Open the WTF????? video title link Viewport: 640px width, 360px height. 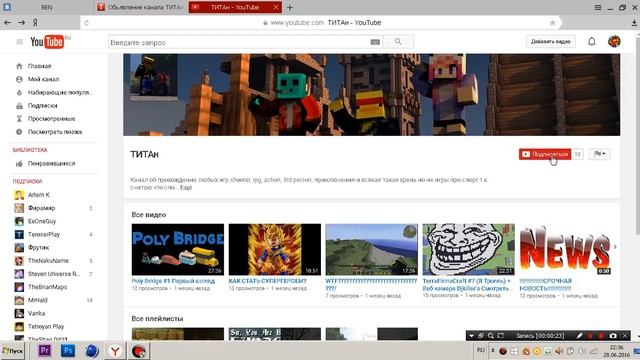(371, 284)
